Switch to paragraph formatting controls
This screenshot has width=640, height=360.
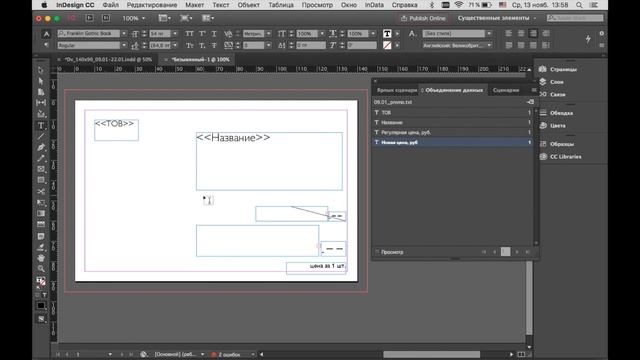click(x=46, y=45)
